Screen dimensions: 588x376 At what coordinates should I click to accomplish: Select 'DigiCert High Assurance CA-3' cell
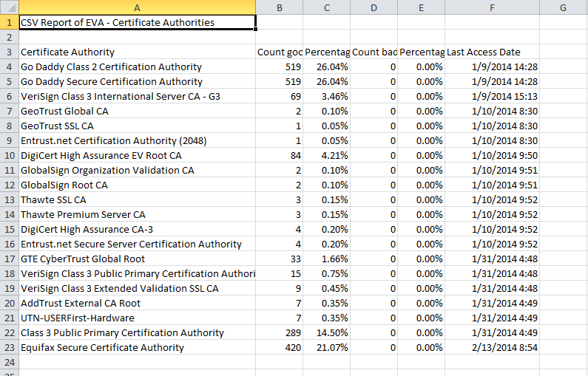[x=138, y=229]
